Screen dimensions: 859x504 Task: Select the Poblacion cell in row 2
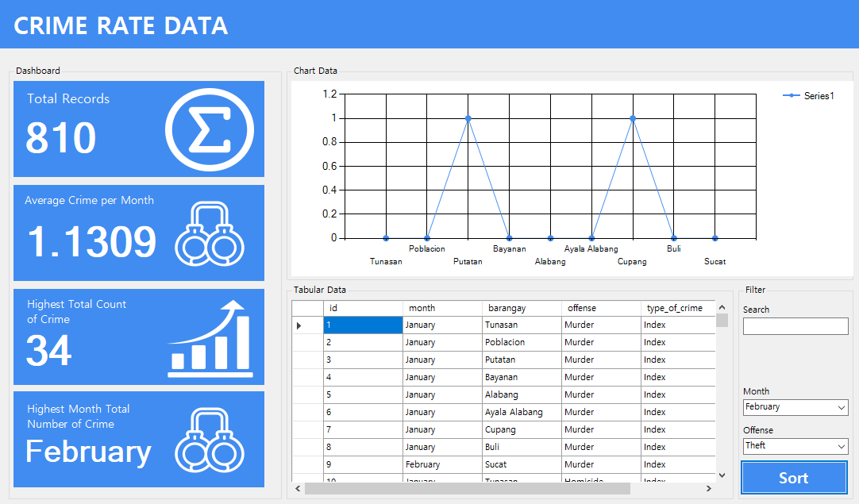point(522,342)
